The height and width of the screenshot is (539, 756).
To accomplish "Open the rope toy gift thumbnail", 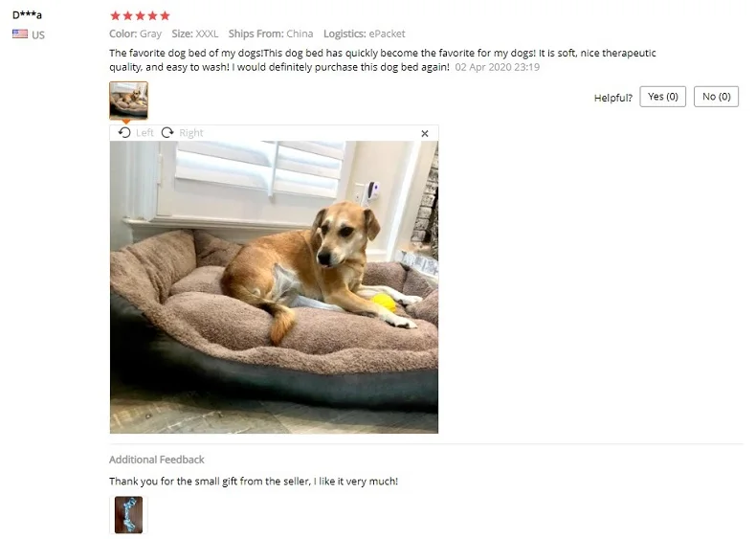I will (x=129, y=514).
